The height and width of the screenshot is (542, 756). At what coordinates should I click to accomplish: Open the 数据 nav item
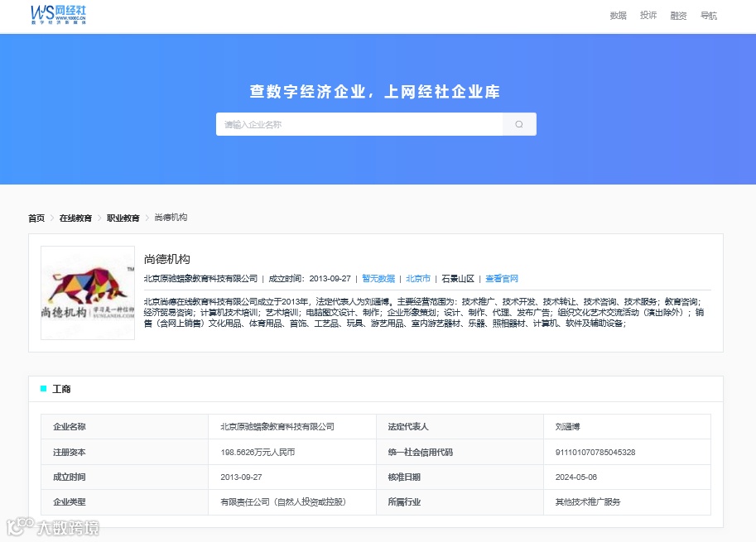[618, 16]
